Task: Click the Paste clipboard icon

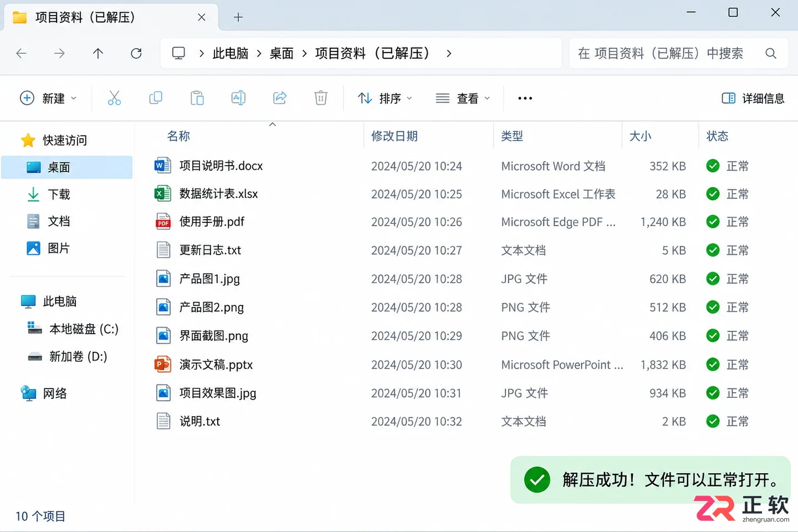Action: 197,98
